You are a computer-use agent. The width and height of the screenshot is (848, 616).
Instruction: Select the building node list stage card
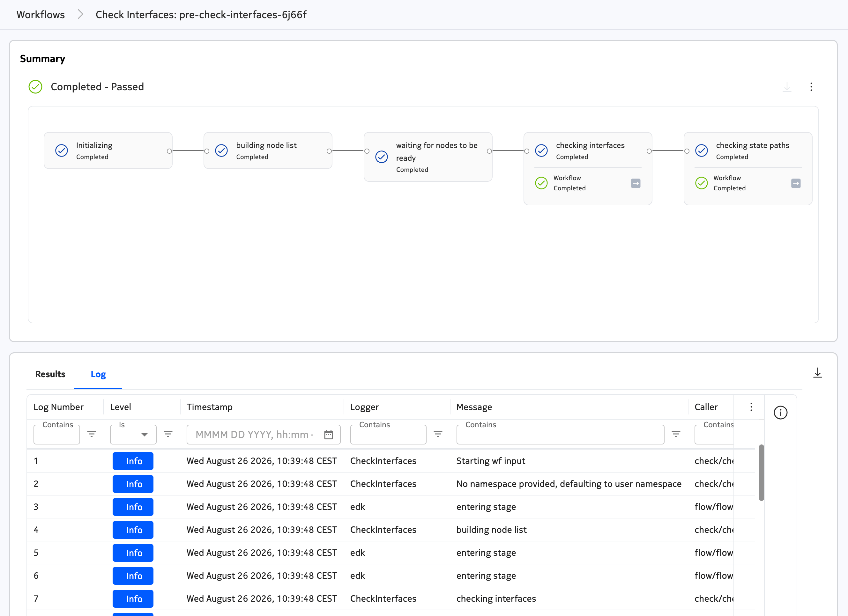click(x=268, y=150)
